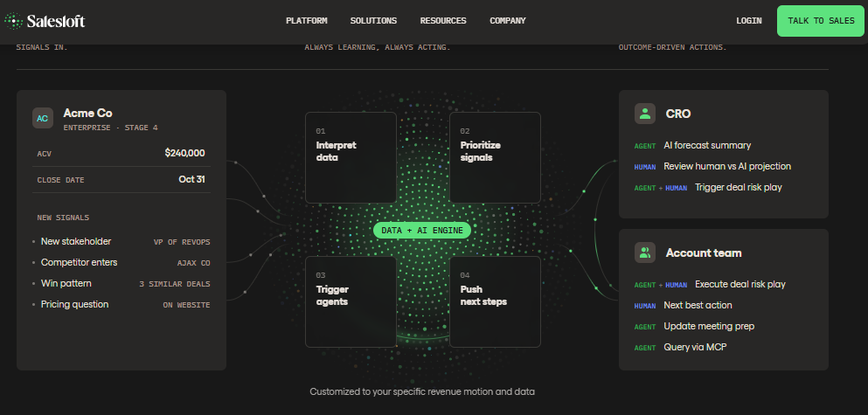Image resolution: width=868 pixels, height=415 pixels.
Task: Click the Acme Co AC avatar badge
Action: (43, 119)
